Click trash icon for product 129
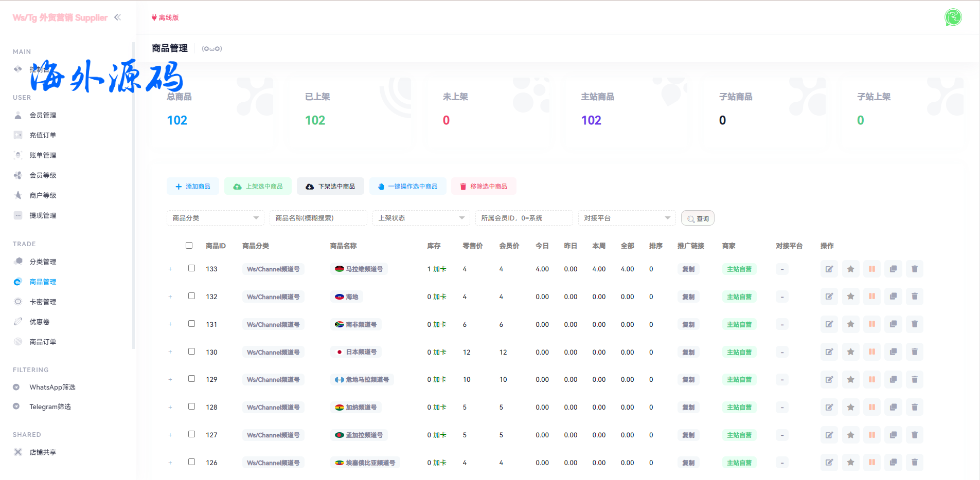The height and width of the screenshot is (480, 980). coord(914,379)
